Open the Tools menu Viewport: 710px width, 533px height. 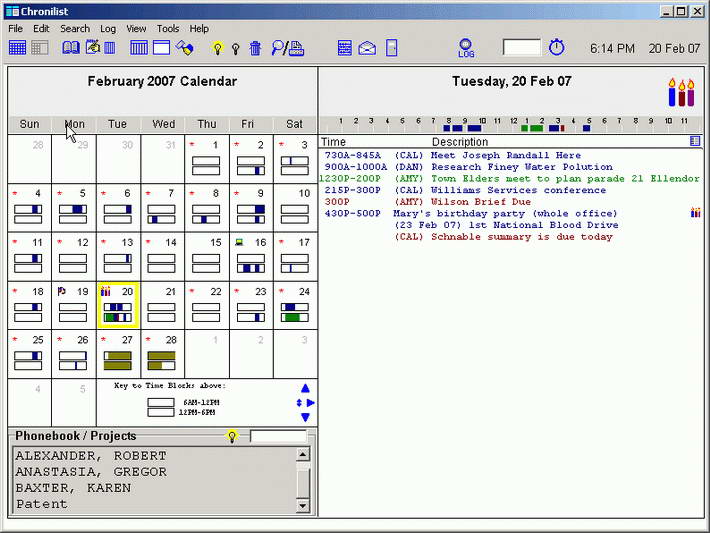[x=168, y=29]
